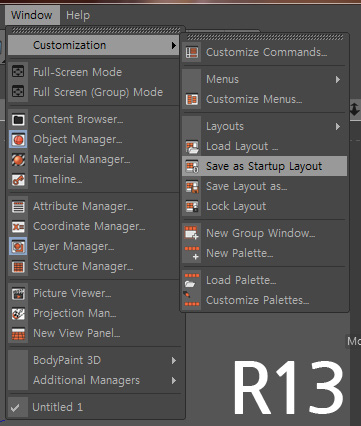The image size is (361, 426).
Task: Expand the Layouts submenu arrow
Action: (x=338, y=126)
